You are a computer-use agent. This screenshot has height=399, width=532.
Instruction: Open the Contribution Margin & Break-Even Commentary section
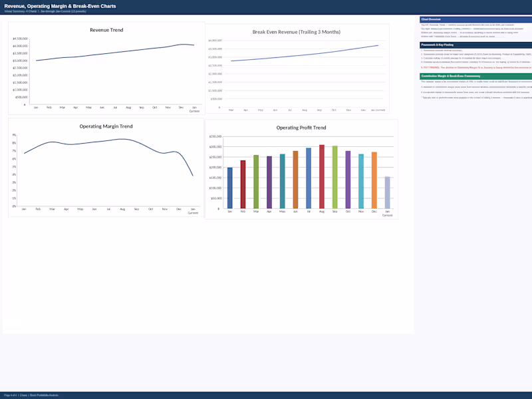pos(452,76)
